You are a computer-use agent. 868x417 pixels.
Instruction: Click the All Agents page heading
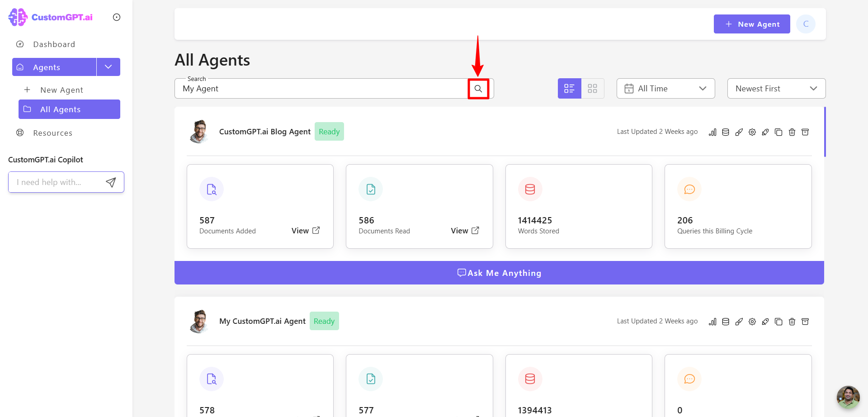point(212,60)
